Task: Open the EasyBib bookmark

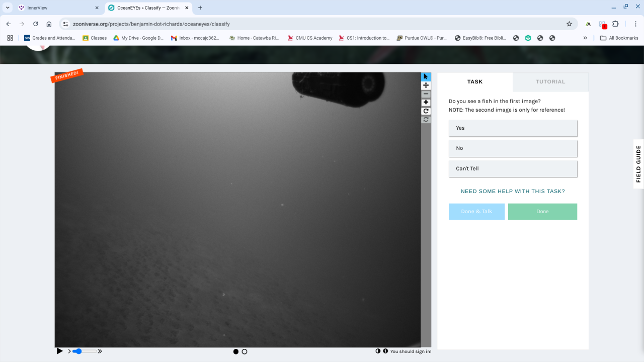Action: [480, 38]
